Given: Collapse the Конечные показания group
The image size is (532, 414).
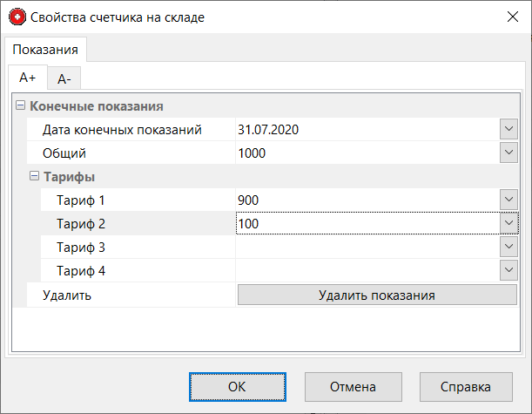Looking at the screenshot, I should tap(20, 106).
